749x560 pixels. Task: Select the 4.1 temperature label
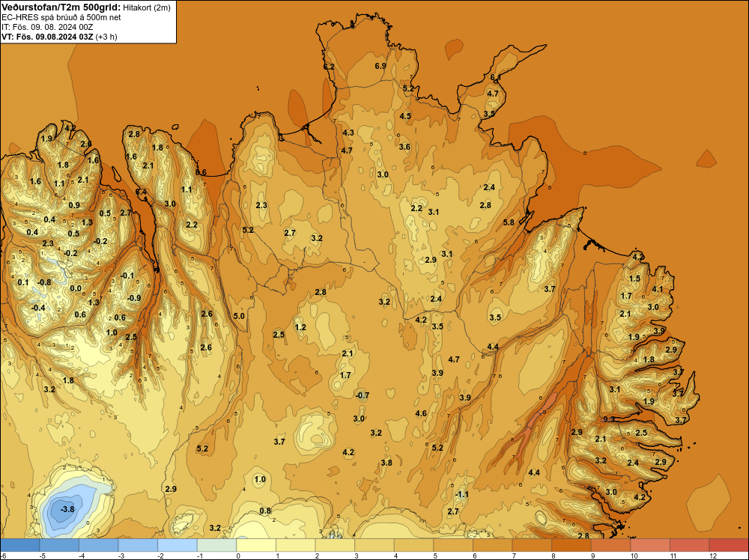658,289
